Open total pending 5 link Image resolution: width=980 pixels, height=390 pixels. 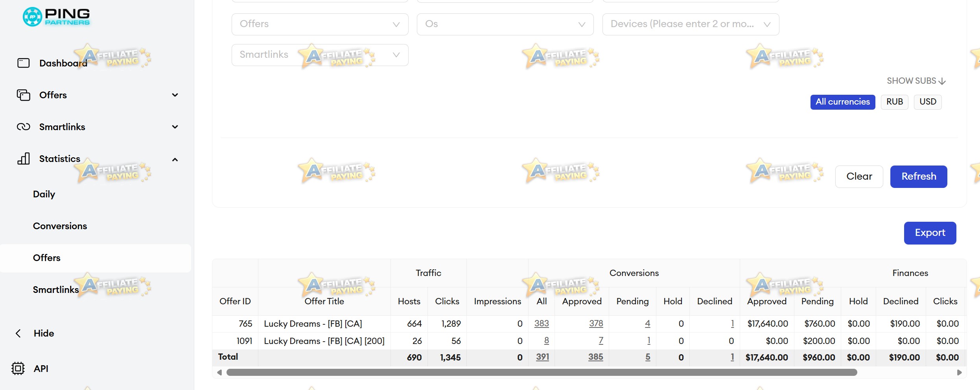(x=648, y=357)
